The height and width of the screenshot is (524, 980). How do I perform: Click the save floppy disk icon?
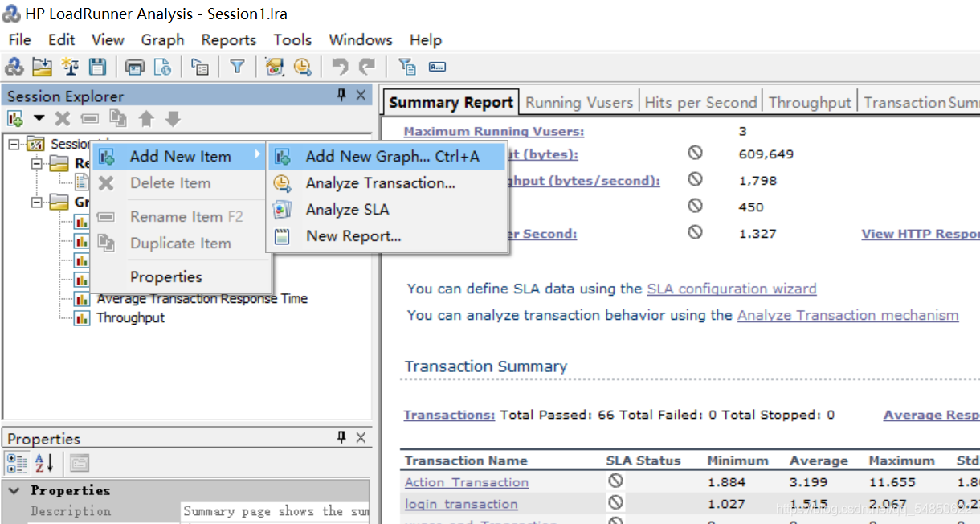click(x=97, y=67)
